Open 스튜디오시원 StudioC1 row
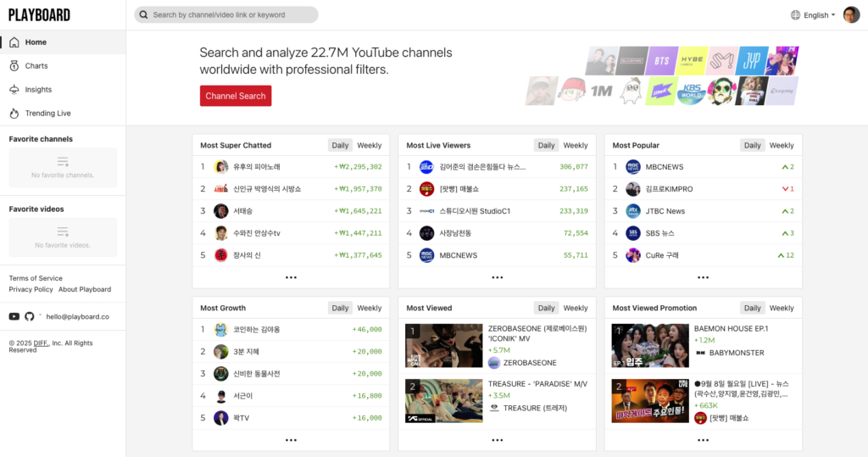This screenshot has height=457, width=868. (x=497, y=211)
